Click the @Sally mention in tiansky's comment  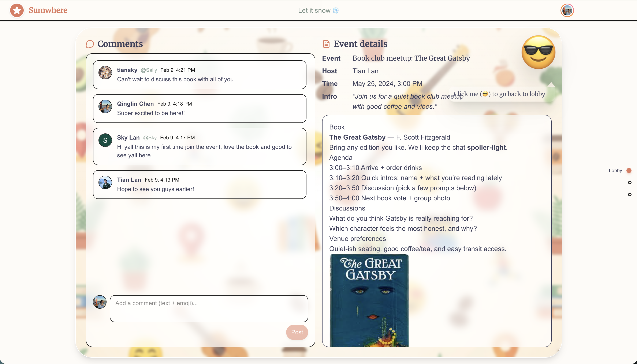[149, 70]
